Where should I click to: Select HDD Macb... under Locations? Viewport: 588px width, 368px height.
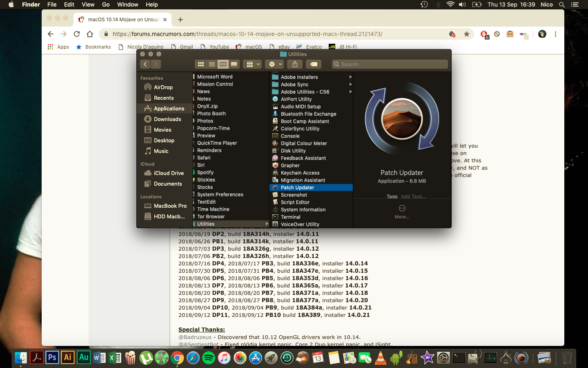pyautogui.click(x=169, y=216)
